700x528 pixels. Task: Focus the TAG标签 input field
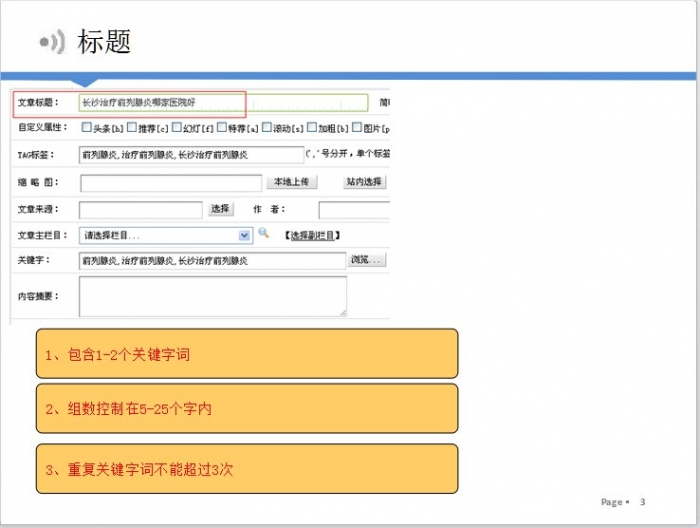(x=190, y=155)
